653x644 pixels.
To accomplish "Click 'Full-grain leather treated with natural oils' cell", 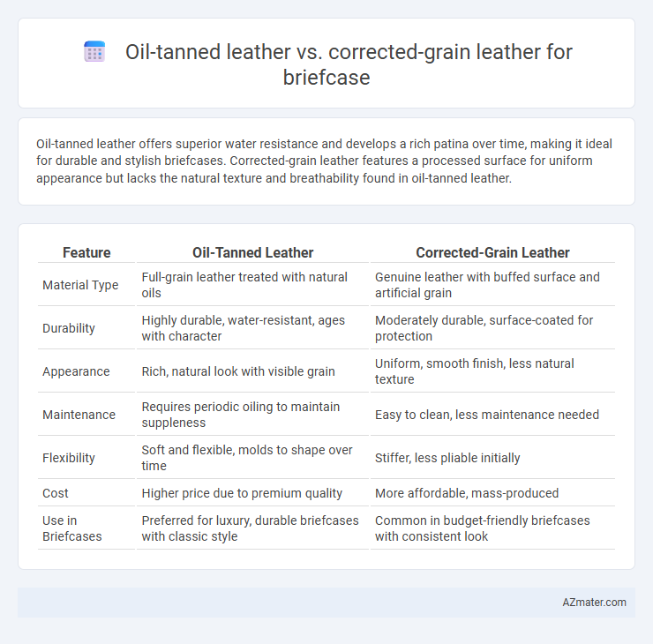I will click(244, 285).
